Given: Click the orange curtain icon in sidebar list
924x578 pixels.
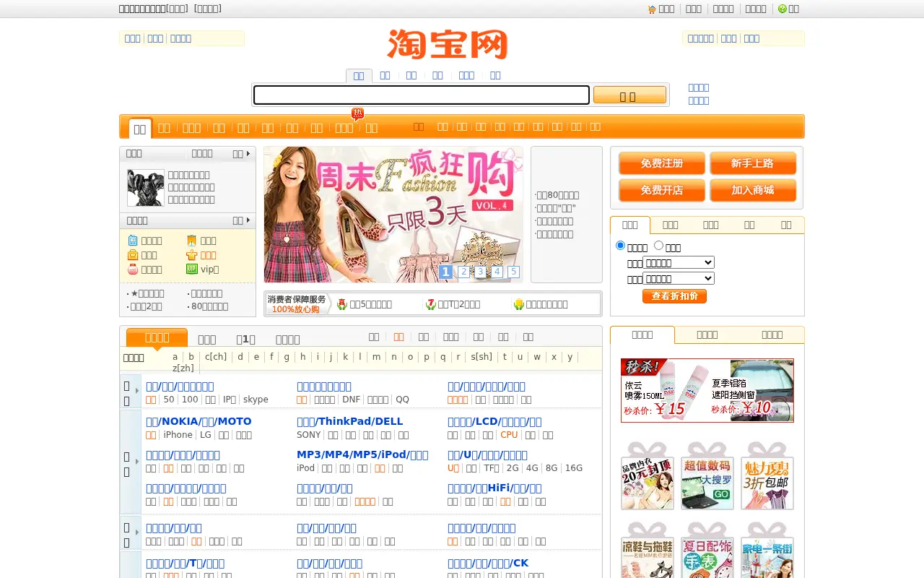Looking at the screenshot, I should pos(191,241).
